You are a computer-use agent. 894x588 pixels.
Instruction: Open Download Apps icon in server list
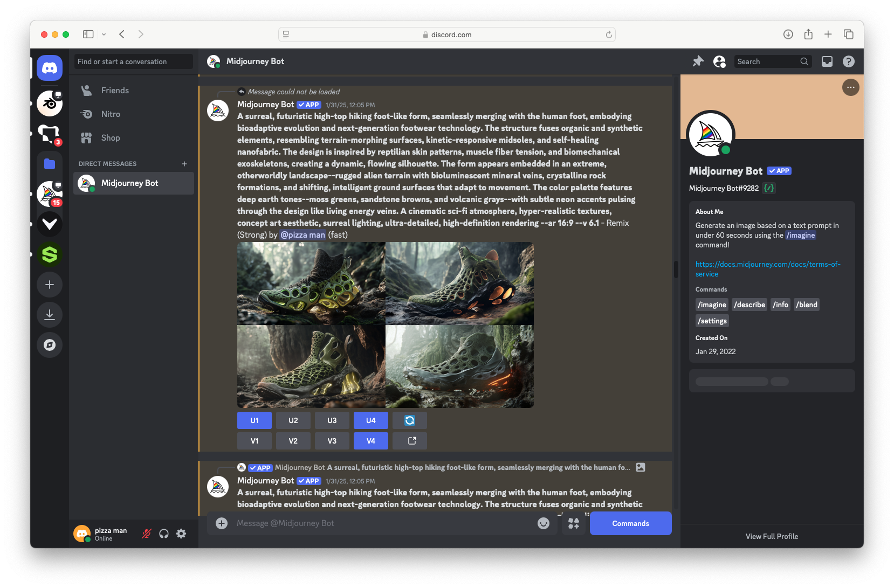pos(50,315)
